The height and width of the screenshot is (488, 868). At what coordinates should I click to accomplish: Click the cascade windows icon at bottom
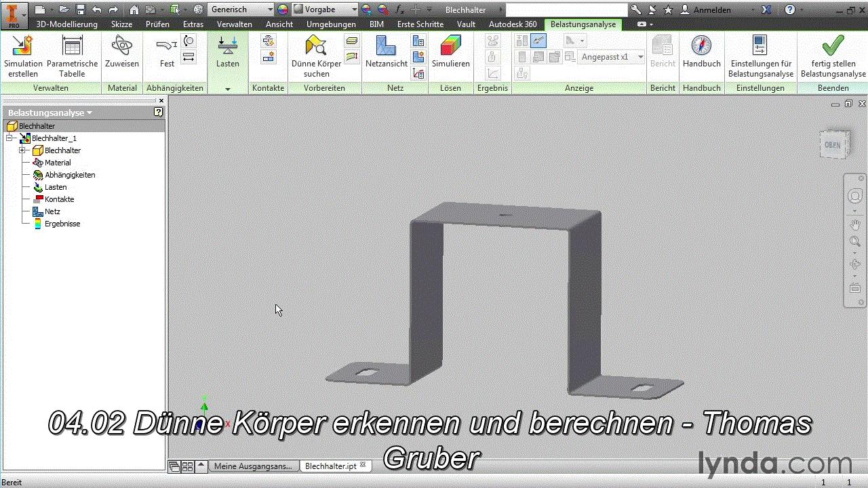click(x=174, y=466)
